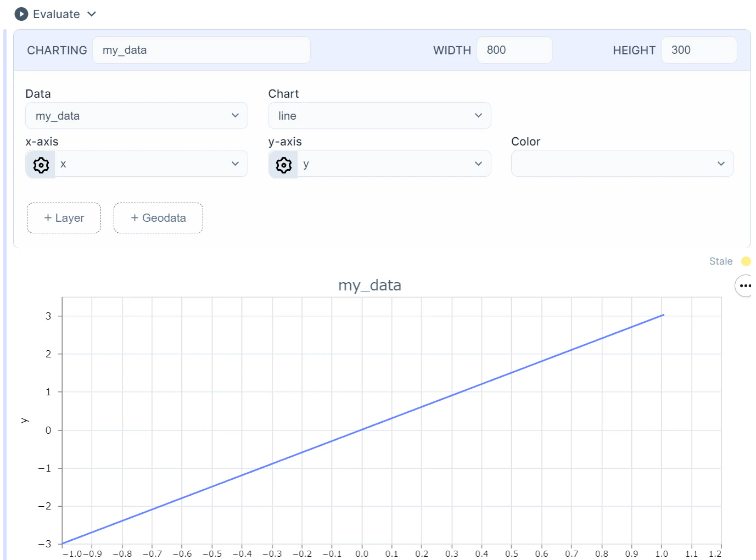This screenshot has height=560, width=756.
Task: Click the Width input field
Action: click(x=514, y=50)
